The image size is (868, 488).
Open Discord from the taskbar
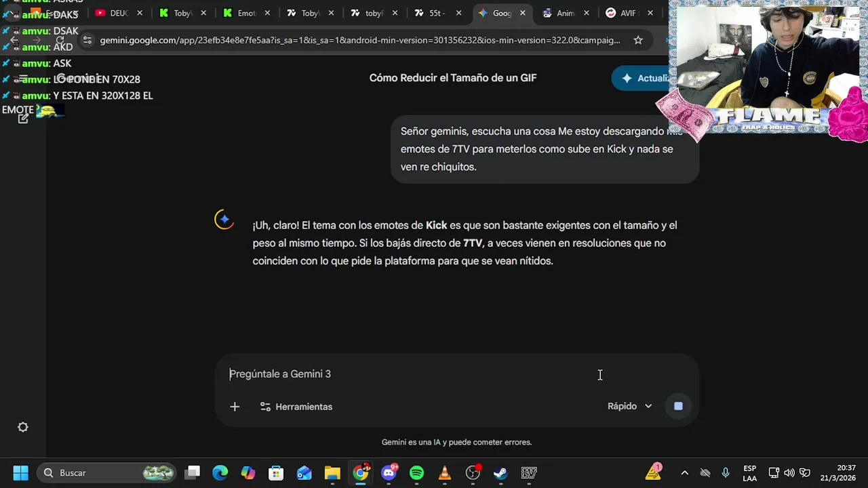(x=389, y=472)
